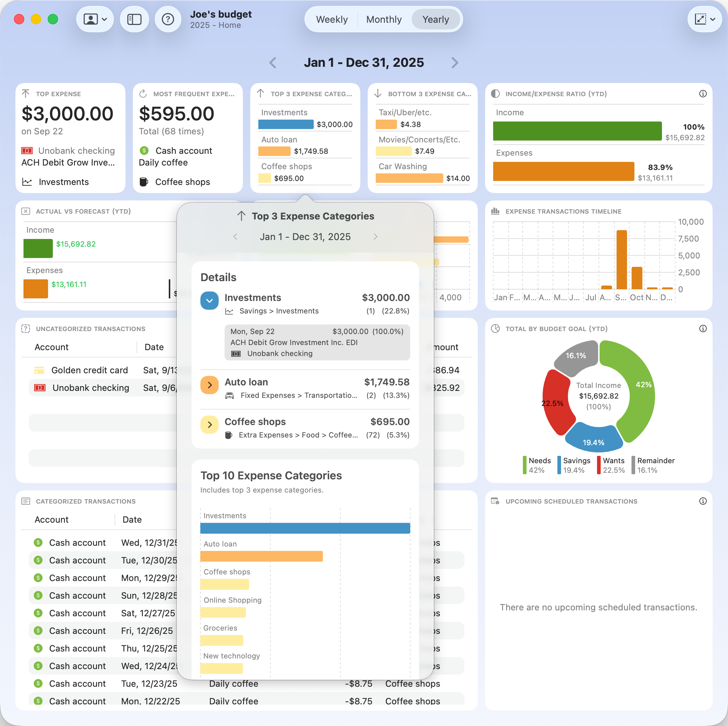Click the screenshot size icon at top right

700,19
